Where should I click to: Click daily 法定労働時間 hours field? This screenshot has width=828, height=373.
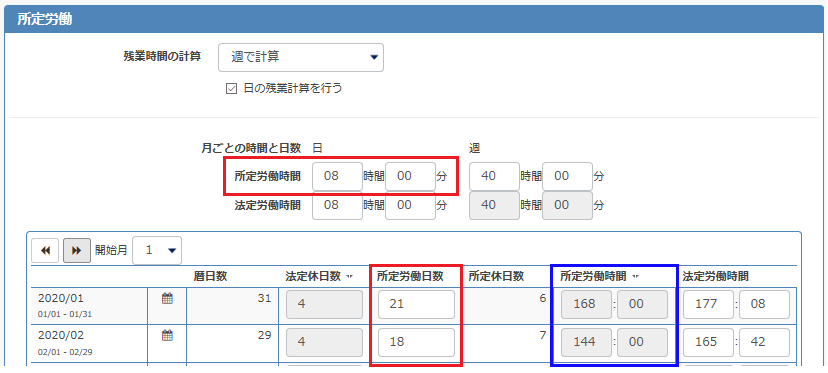click(x=337, y=205)
